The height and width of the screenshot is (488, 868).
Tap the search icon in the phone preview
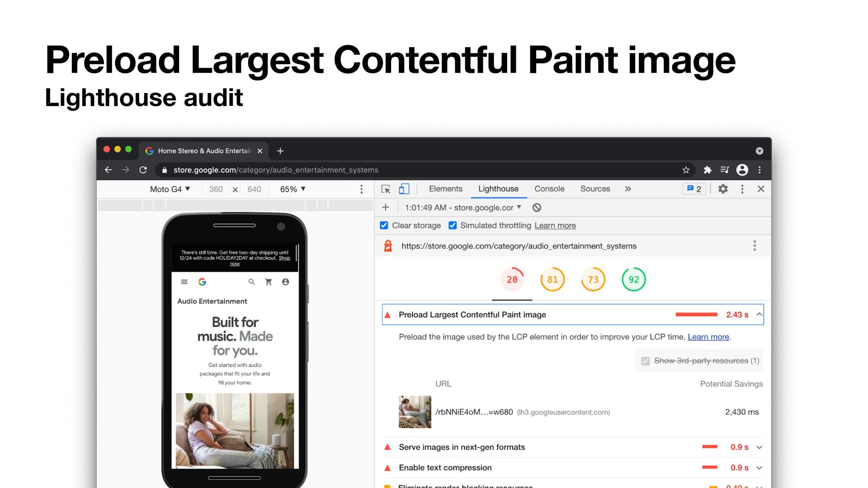252,282
